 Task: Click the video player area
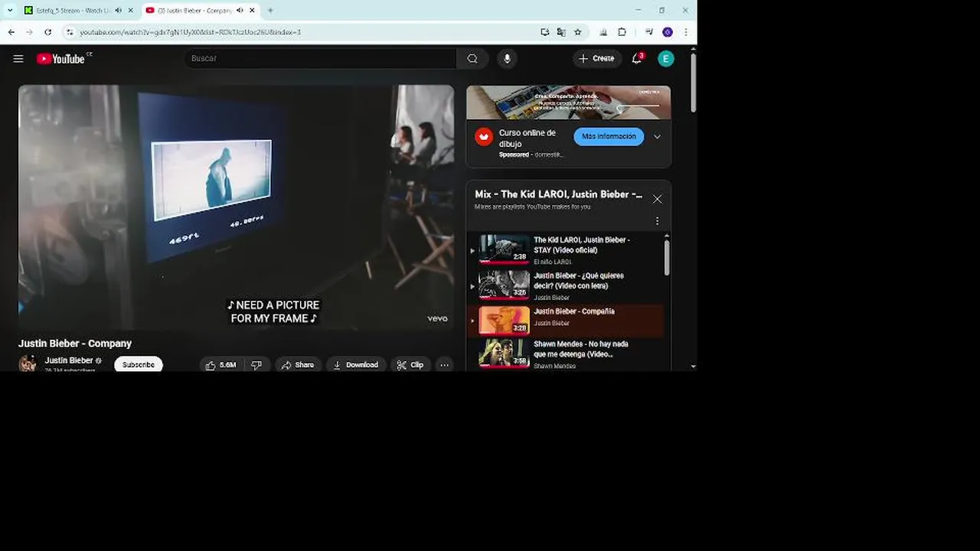tap(236, 207)
